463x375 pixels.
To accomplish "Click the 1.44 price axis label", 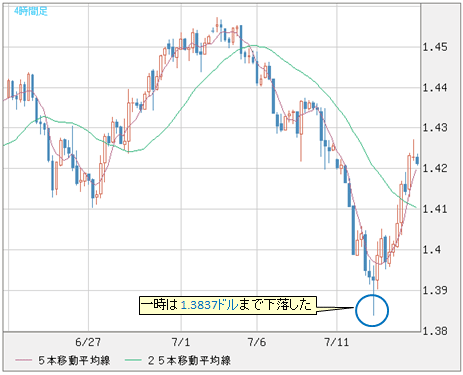I will 435,88.
